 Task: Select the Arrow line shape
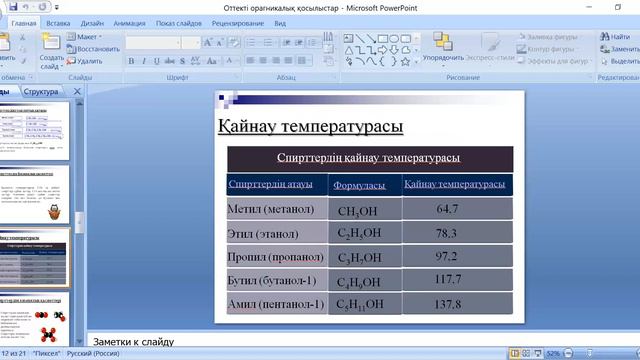pos(371,39)
